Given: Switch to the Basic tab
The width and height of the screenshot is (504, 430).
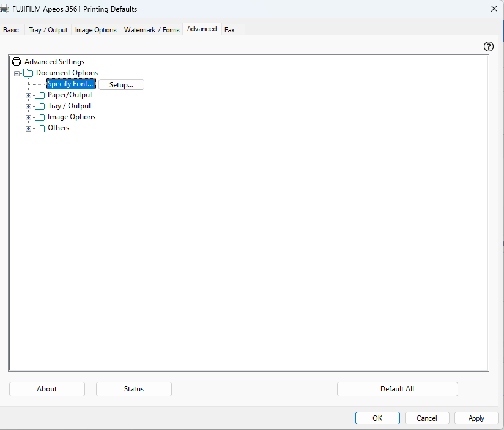Looking at the screenshot, I should pyautogui.click(x=11, y=30).
